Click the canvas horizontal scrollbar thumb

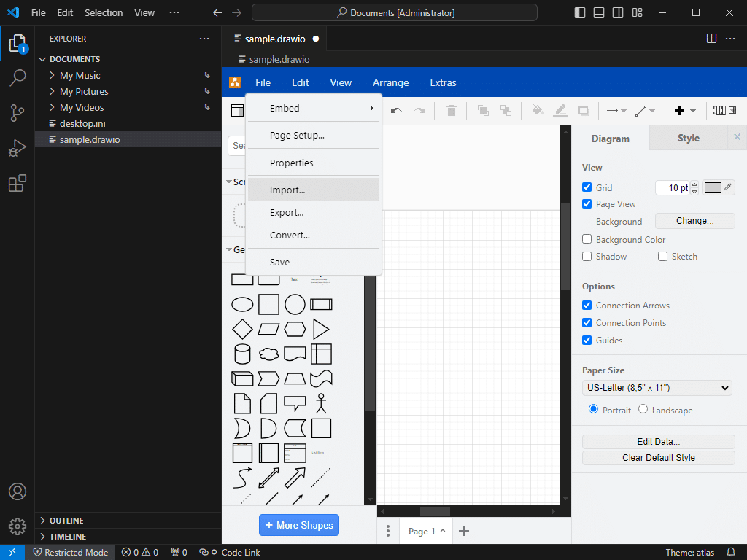[435, 511]
